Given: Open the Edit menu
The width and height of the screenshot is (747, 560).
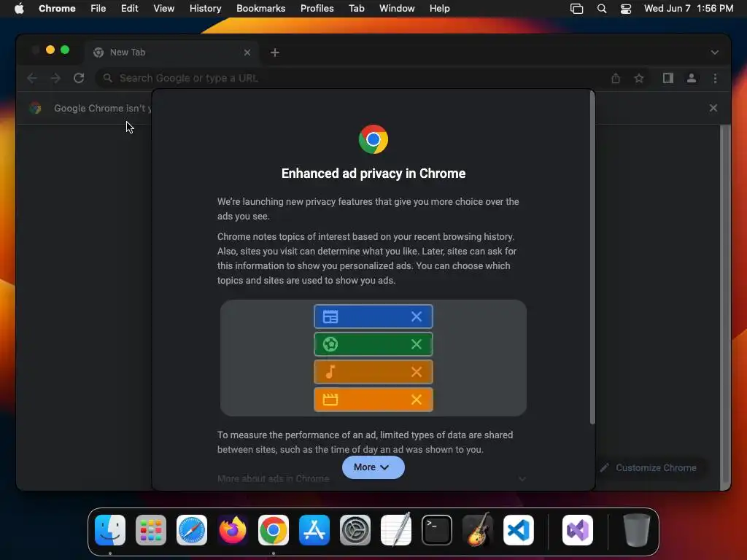Looking at the screenshot, I should tap(129, 9).
